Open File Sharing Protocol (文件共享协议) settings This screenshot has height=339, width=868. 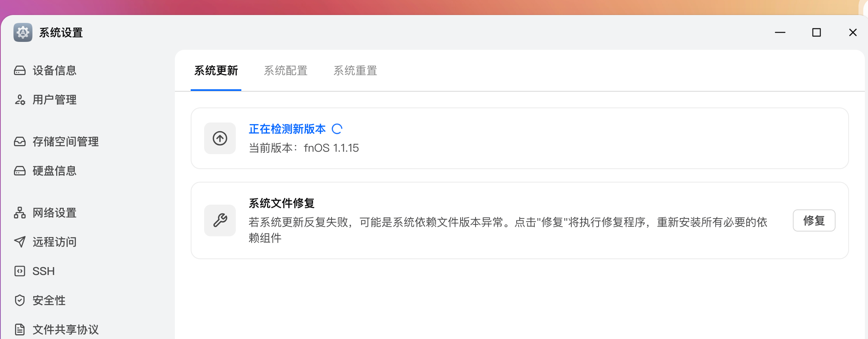[x=65, y=330]
